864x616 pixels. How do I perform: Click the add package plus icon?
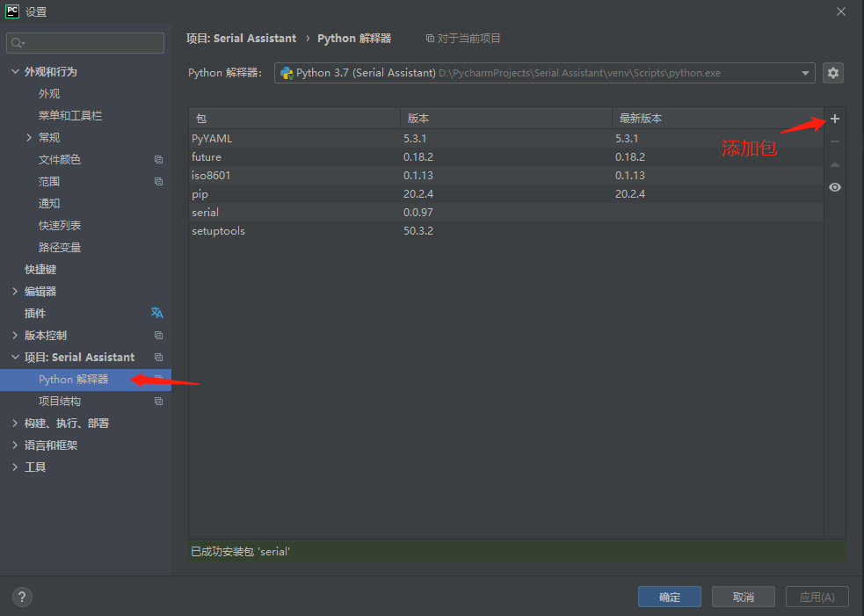pos(834,118)
